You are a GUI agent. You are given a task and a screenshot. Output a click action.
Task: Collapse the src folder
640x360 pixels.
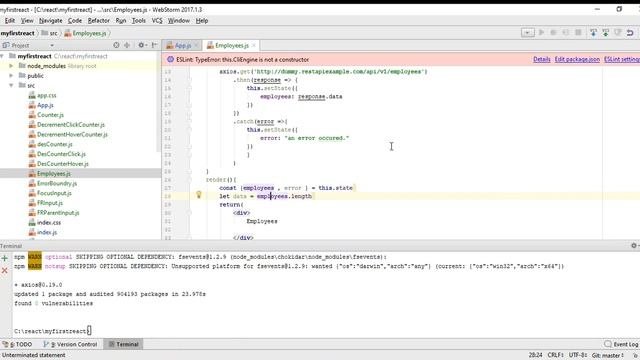click(x=11, y=85)
